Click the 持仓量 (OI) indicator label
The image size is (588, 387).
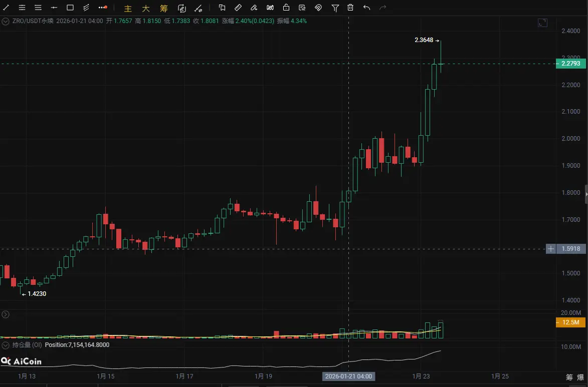(27, 344)
